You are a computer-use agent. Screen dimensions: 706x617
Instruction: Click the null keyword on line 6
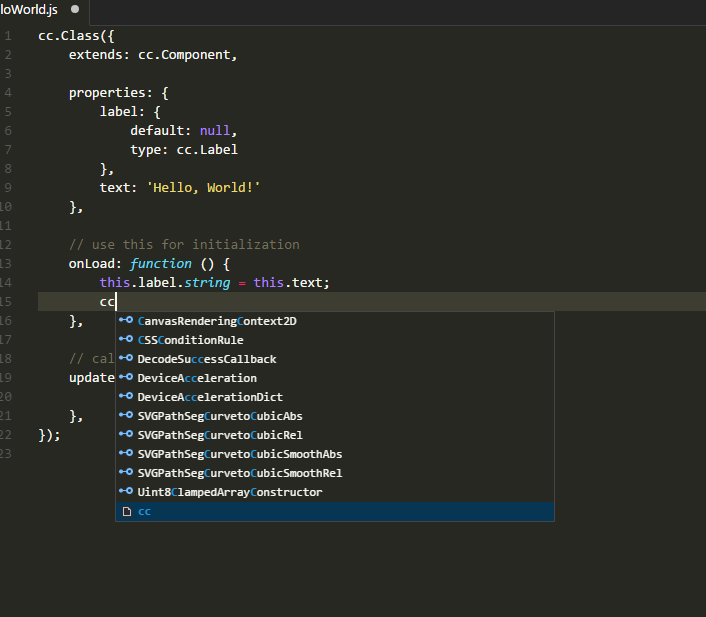point(215,131)
